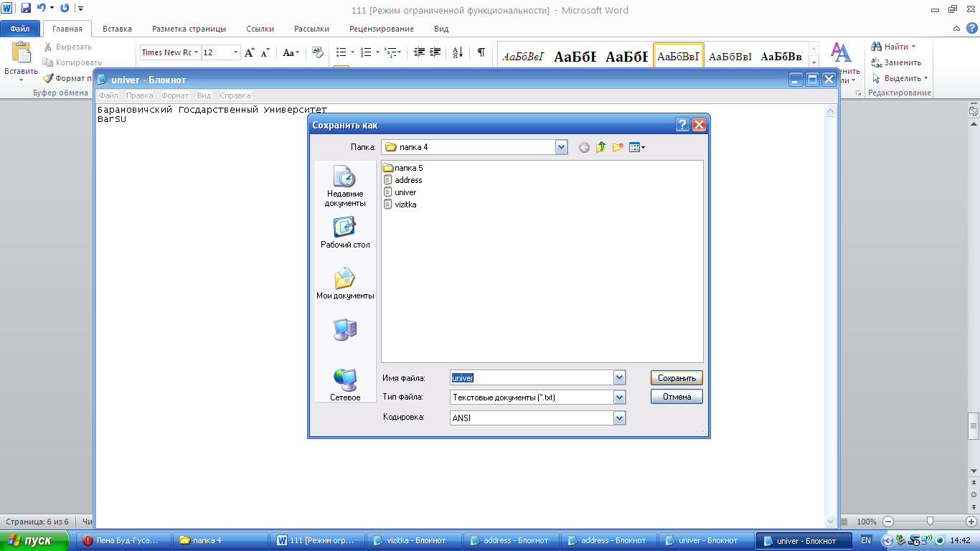This screenshot has height=551, width=980.
Task: Select the univer file in the list
Action: (x=400, y=192)
